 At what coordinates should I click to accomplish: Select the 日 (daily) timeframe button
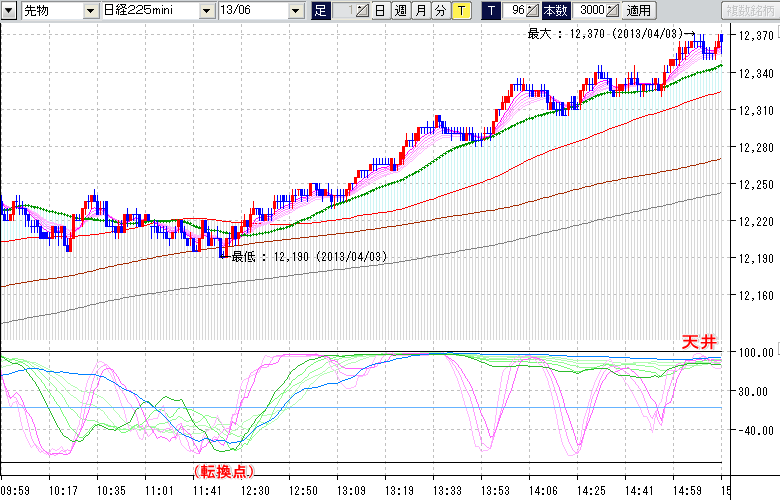point(381,11)
